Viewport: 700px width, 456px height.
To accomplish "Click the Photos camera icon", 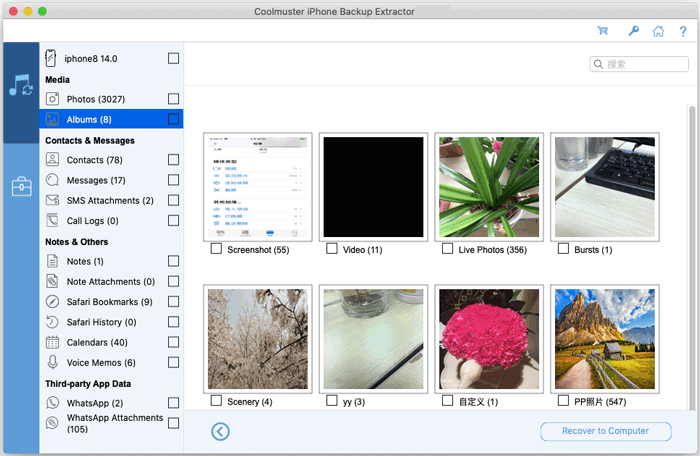I will 52,99.
